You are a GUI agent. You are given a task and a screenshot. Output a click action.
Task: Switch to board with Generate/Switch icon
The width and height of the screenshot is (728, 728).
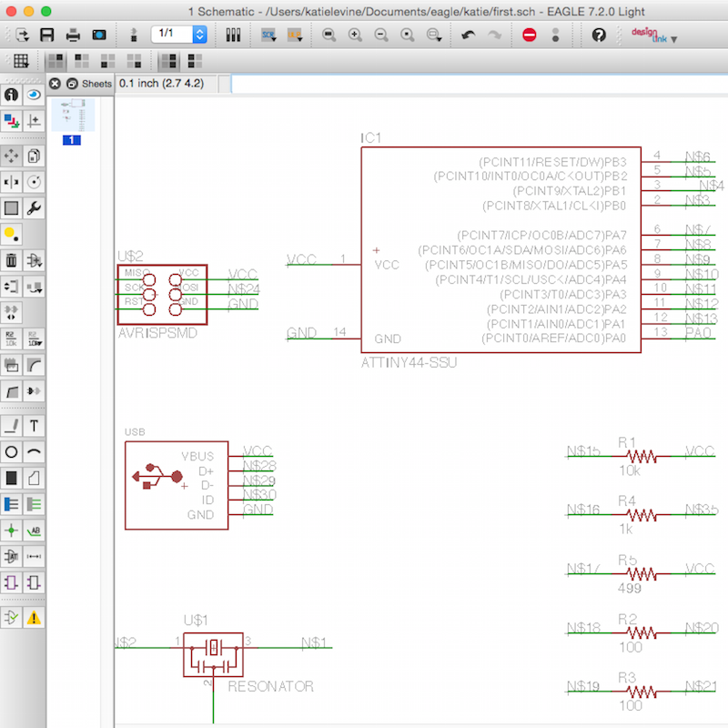(x=134, y=35)
